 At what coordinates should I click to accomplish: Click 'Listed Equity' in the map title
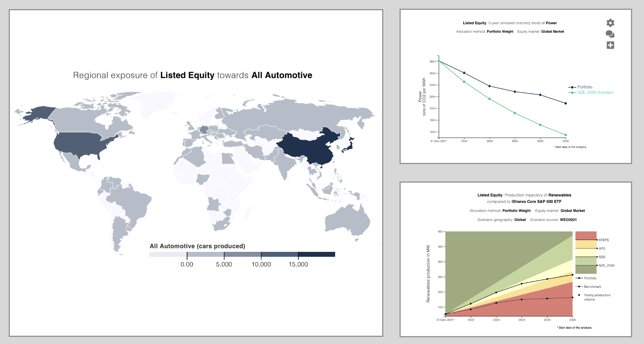tap(187, 75)
